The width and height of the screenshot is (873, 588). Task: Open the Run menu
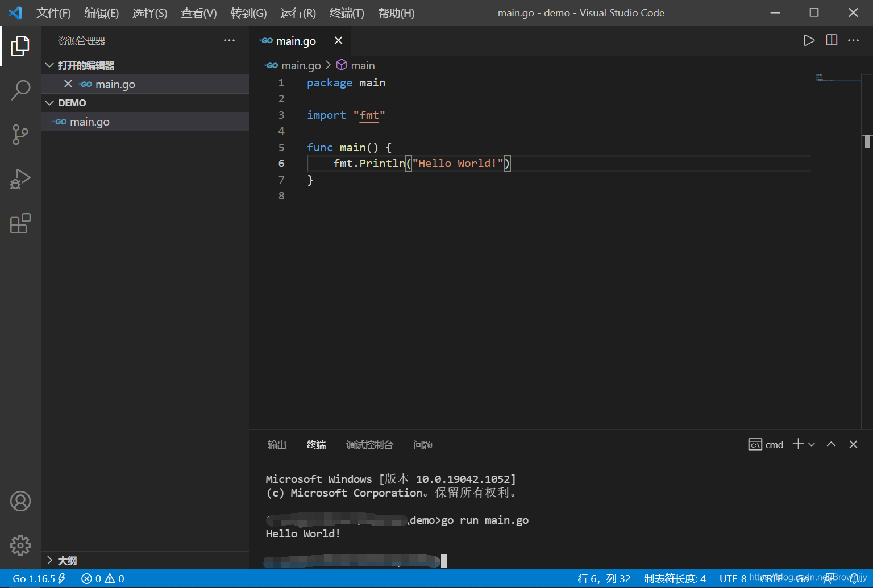click(x=298, y=12)
